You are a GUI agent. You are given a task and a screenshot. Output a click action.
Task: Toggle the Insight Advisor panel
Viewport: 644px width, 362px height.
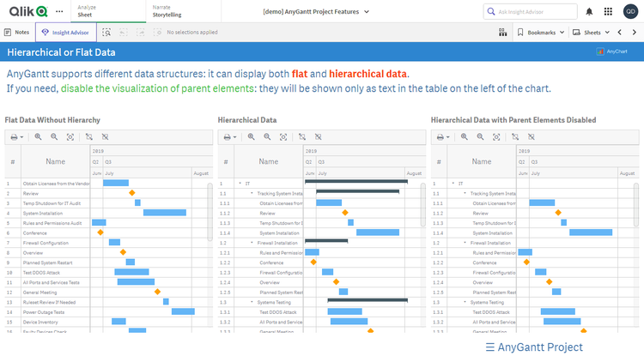pos(61,32)
